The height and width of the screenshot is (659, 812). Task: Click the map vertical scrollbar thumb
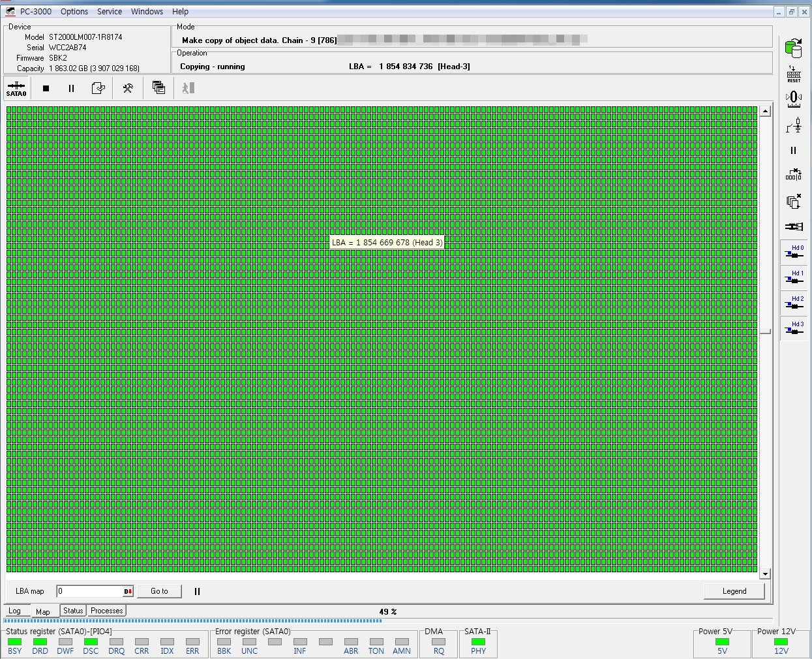tap(765, 331)
